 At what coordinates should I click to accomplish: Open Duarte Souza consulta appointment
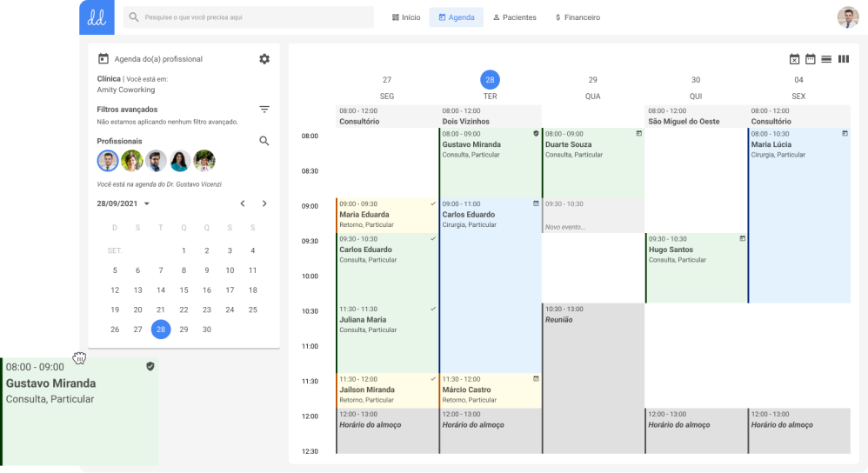(593, 163)
